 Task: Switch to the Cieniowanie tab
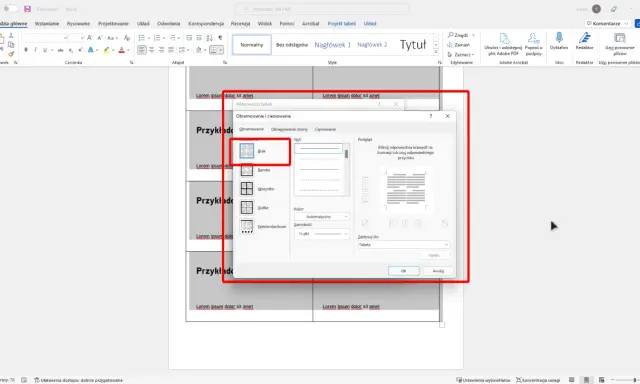[325, 129]
